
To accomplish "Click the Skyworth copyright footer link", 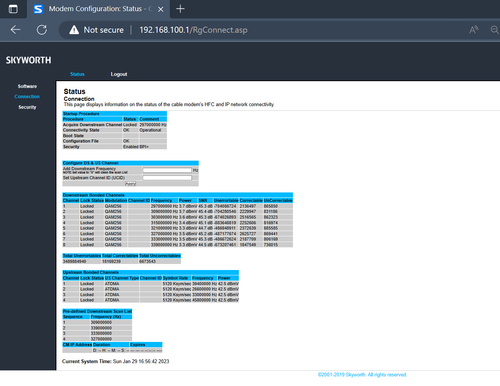I will pyautogui.click(x=362, y=375).
